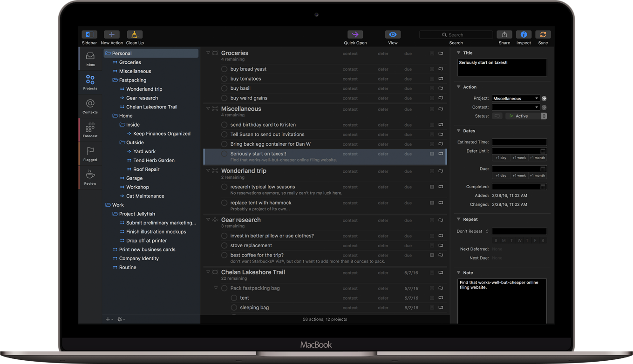This screenshot has height=364, width=633.
Task: Click +1 week under Due
Action: [519, 175]
